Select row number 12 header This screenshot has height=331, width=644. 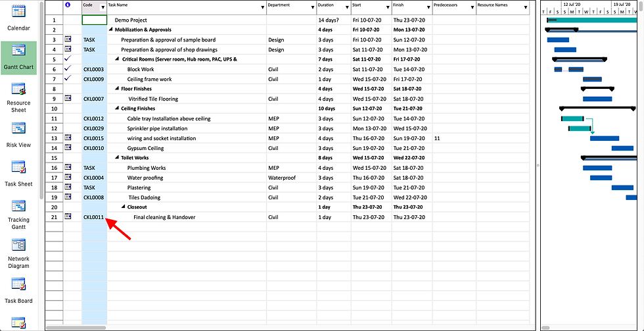point(54,118)
